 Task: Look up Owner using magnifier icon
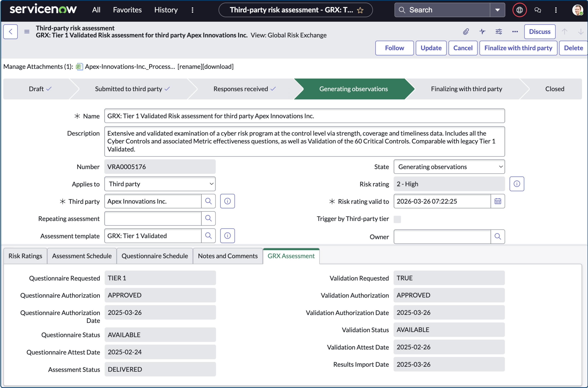pyautogui.click(x=498, y=237)
